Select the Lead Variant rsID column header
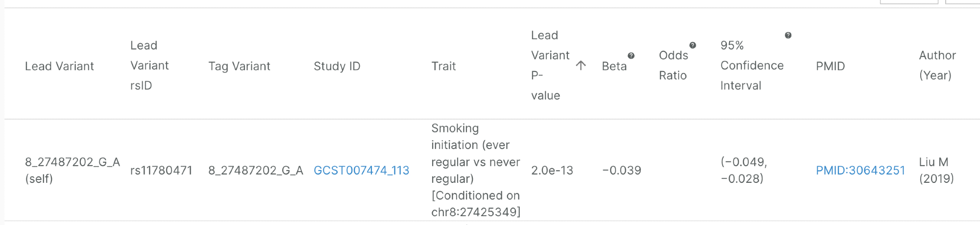Image resolution: width=980 pixels, height=225 pixels. [149, 66]
